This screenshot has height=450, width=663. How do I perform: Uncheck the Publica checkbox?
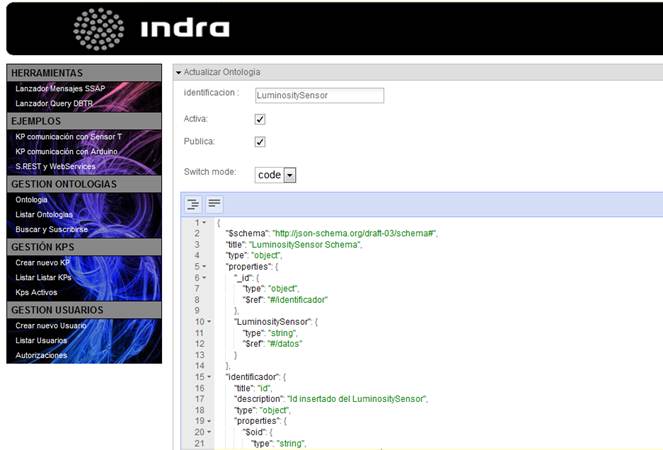tap(260, 142)
